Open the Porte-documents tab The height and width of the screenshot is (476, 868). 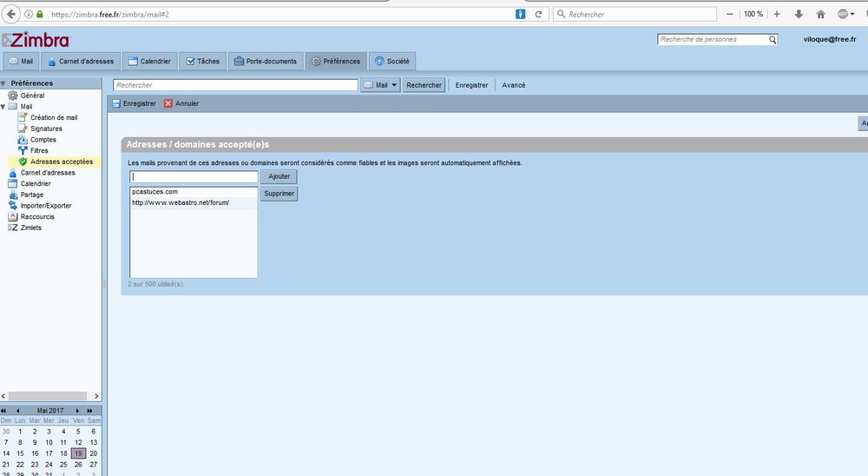(x=266, y=61)
